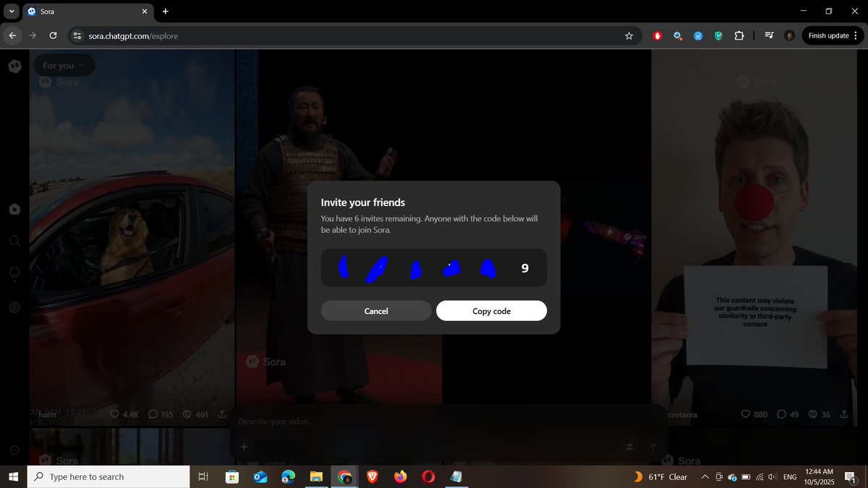Screen dimensions: 868x488
Task: Click the forward navigation arrow
Action: coord(33,35)
